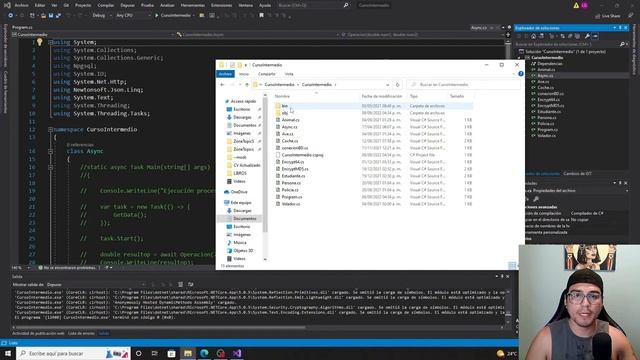Switch to the Cambios de GIT tab

(x=577, y=173)
